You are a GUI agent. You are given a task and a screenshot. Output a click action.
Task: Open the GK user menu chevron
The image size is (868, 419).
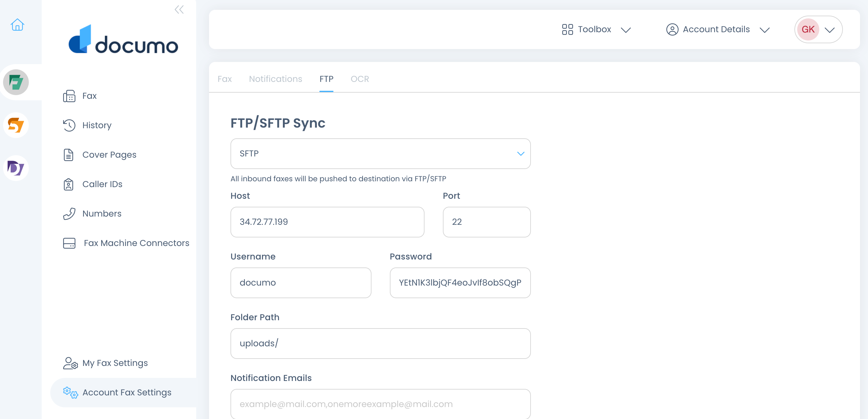pyautogui.click(x=829, y=30)
